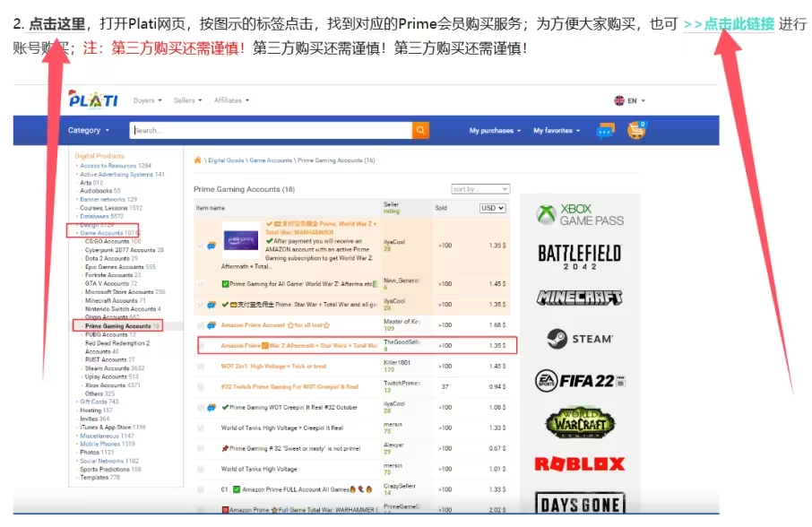
Task: Click seller name Master of Key
Action: coord(402,322)
